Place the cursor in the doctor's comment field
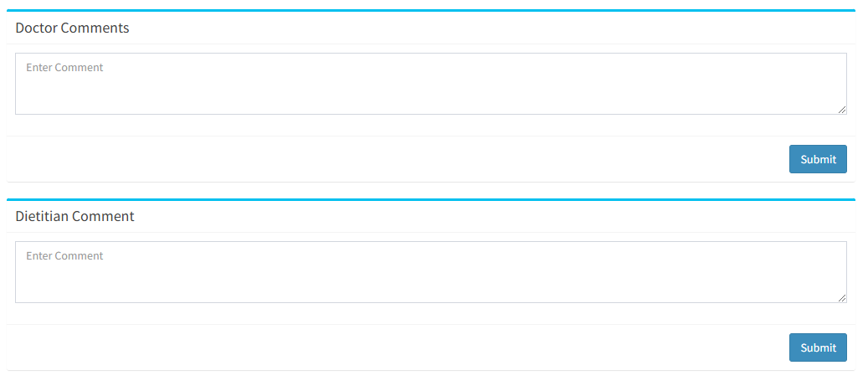Image resolution: width=868 pixels, height=391 pixels. pyautogui.click(x=431, y=84)
